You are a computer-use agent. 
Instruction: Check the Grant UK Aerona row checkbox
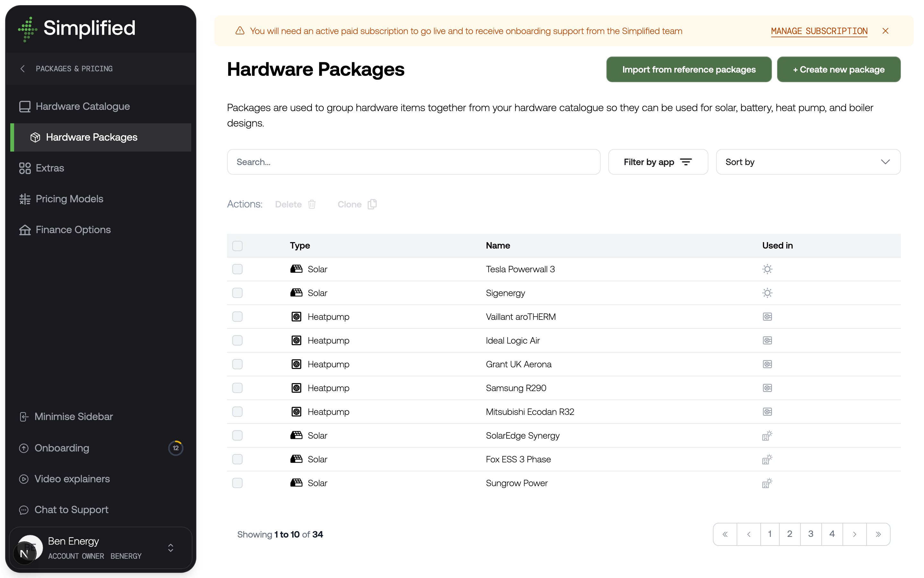coord(237,364)
